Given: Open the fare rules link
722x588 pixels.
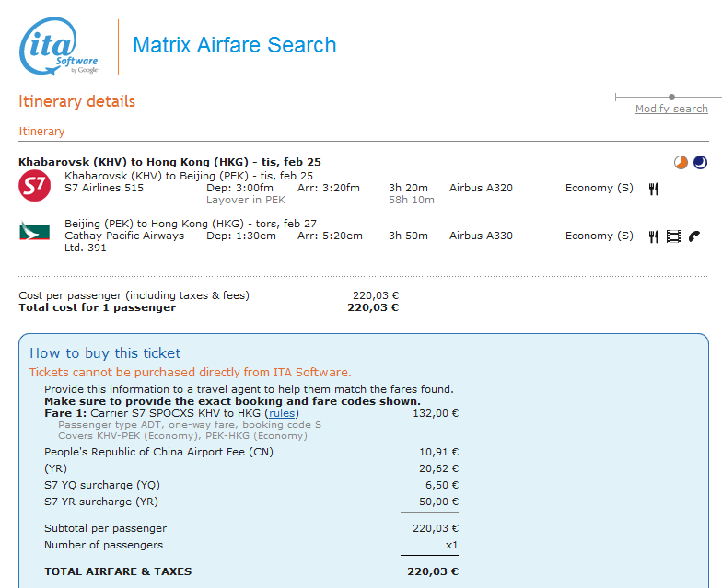Looking at the screenshot, I should pyautogui.click(x=282, y=413).
